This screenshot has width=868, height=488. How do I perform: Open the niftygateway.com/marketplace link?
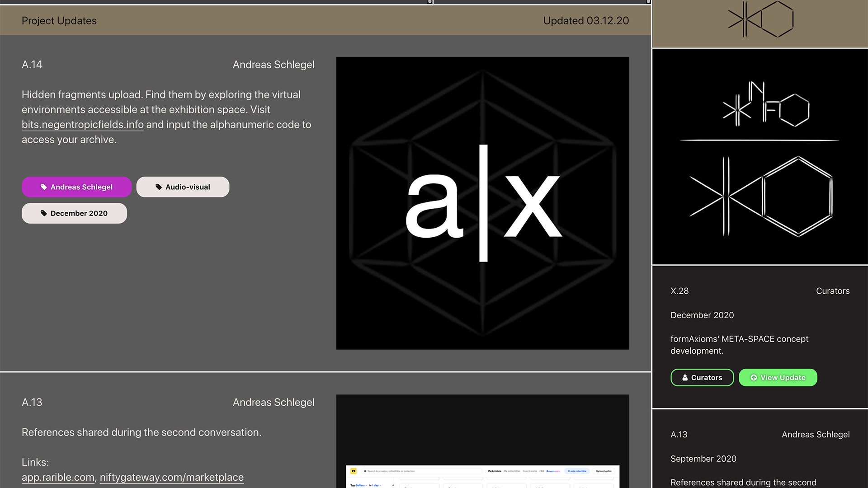pyautogui.click(x=171, y=478)
